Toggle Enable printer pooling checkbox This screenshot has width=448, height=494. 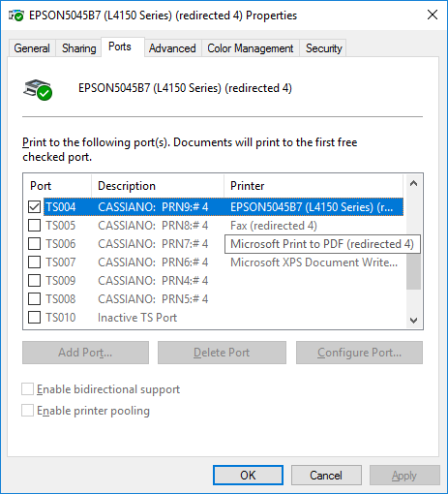tap(27, 411)
